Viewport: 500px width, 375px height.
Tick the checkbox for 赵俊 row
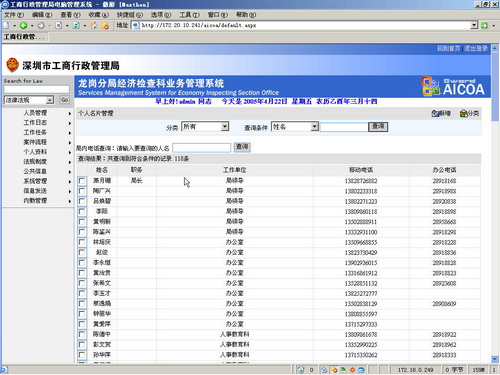click(x=82, y=252)
